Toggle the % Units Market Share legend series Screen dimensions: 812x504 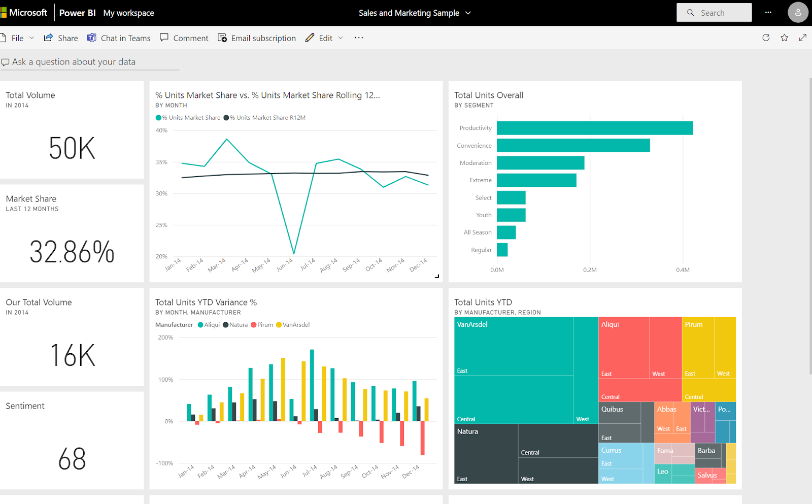187,117
